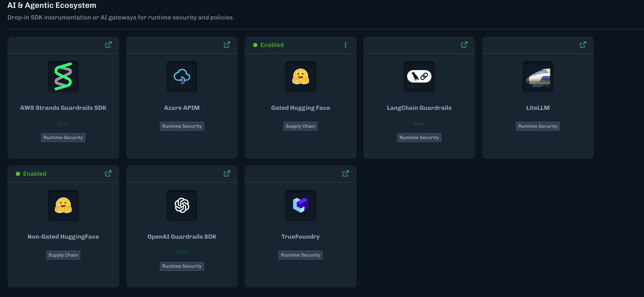
Task: Click the Azure APIM cloud logo
Action: pos(182,77)
